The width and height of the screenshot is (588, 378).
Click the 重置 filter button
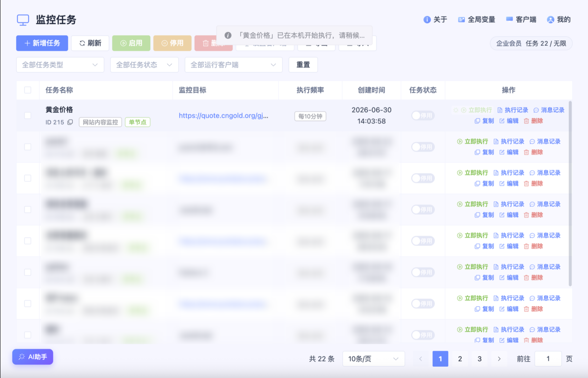point(303,65)
